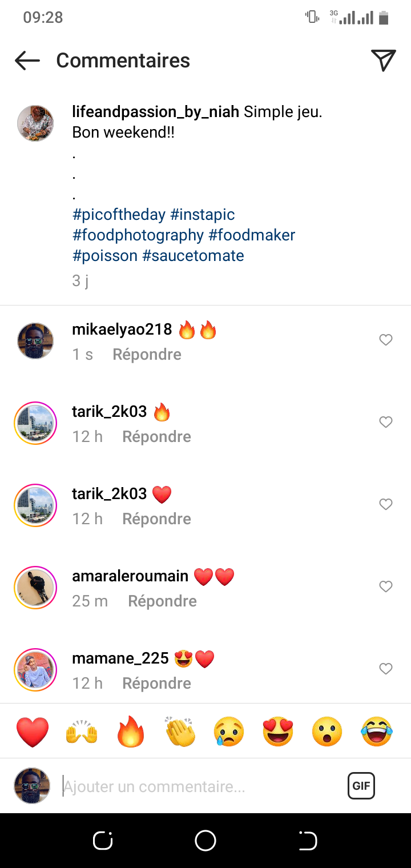411x868 pixels.
Task: Tap the back arrow in Commentaires header
Action: tap(27, 61)
